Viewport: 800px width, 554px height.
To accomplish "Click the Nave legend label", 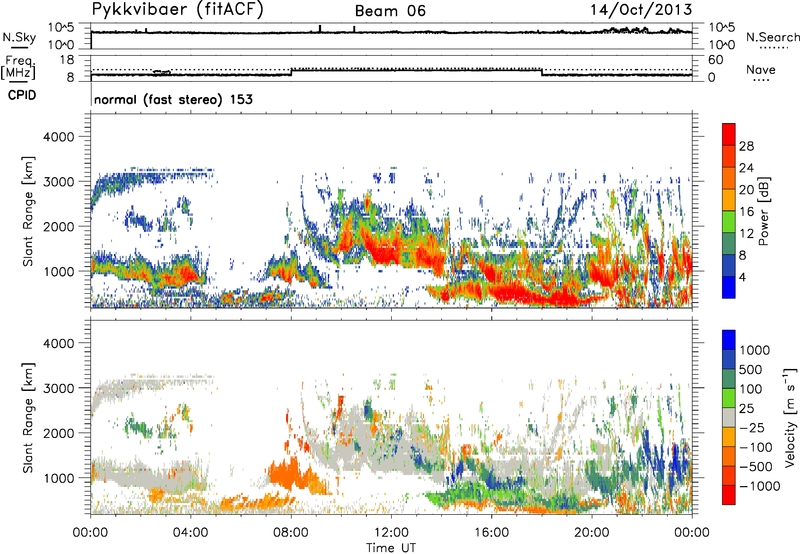I will pyautogui.click(x=761, y=69).
